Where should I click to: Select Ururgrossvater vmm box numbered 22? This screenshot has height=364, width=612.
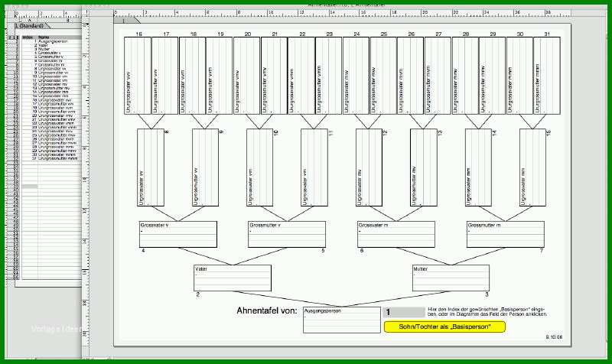point(301,76)
